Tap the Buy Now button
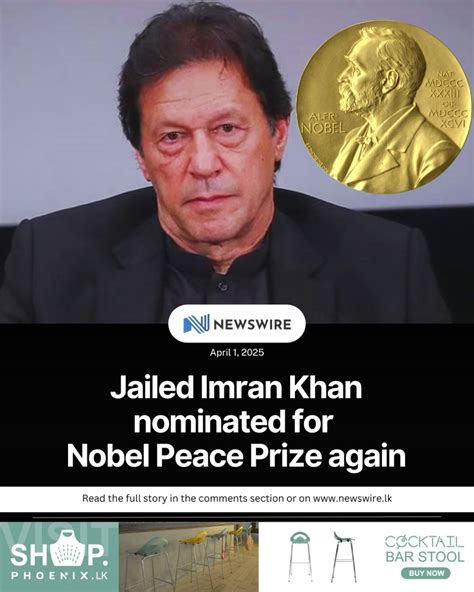 [x=426, y=573]
